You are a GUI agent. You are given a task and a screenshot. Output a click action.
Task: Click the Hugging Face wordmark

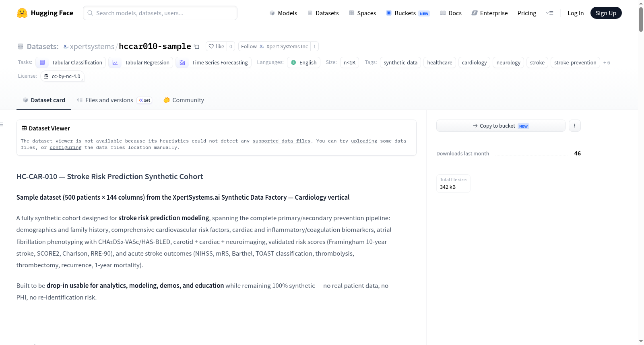click(x=52, y=13)
